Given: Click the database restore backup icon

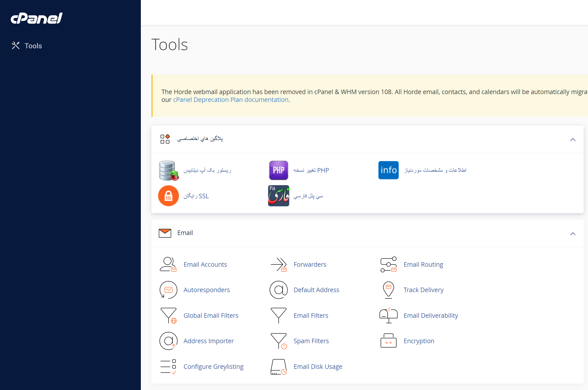Looking at the screenshot, I should 169,170.
